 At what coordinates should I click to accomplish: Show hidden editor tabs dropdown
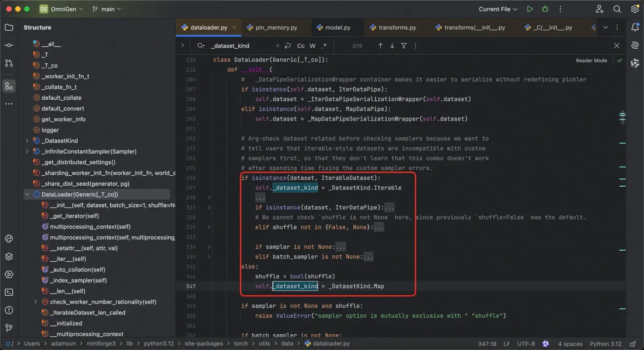point(605,28)
